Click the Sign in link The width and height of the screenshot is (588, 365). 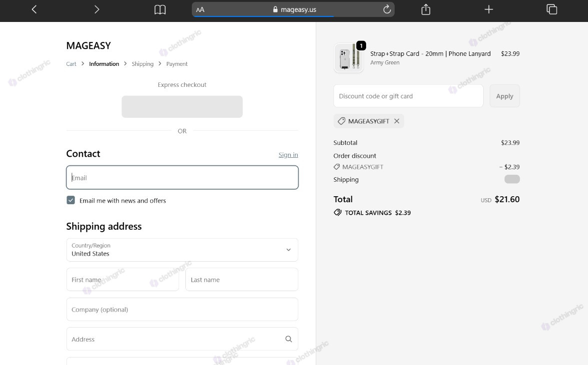288,155
